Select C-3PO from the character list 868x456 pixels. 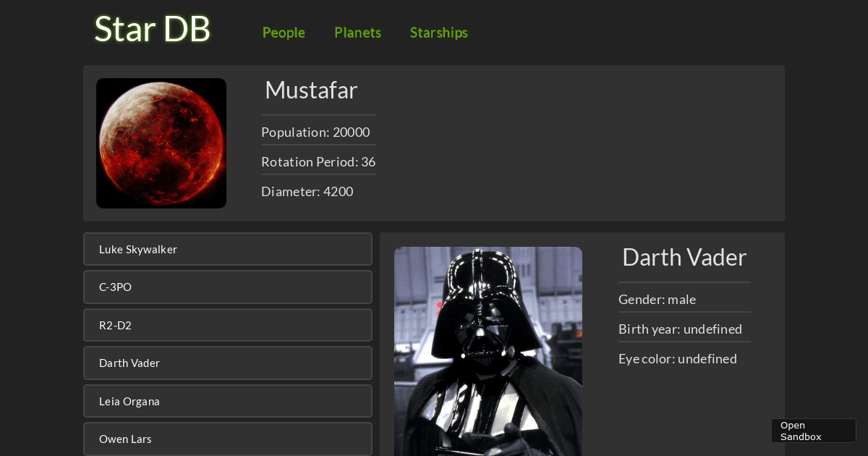[x=228, y=287]
